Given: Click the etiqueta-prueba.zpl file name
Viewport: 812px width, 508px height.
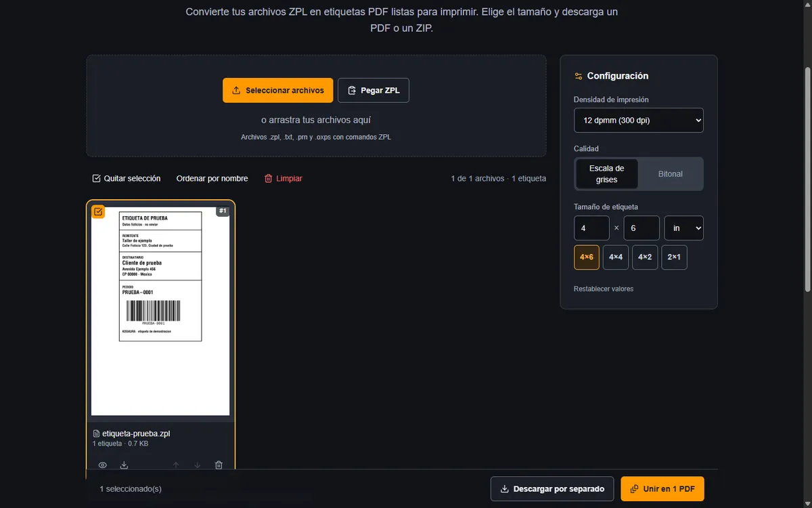Looking at the screenshot, I should 136,433.
